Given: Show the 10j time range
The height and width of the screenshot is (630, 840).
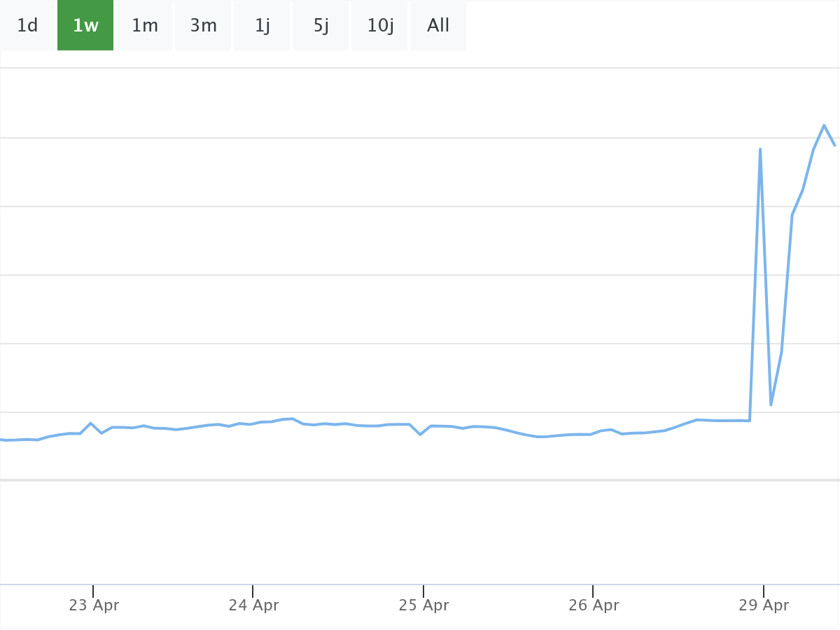Looking at the screenshot, I should coord(380,26).
